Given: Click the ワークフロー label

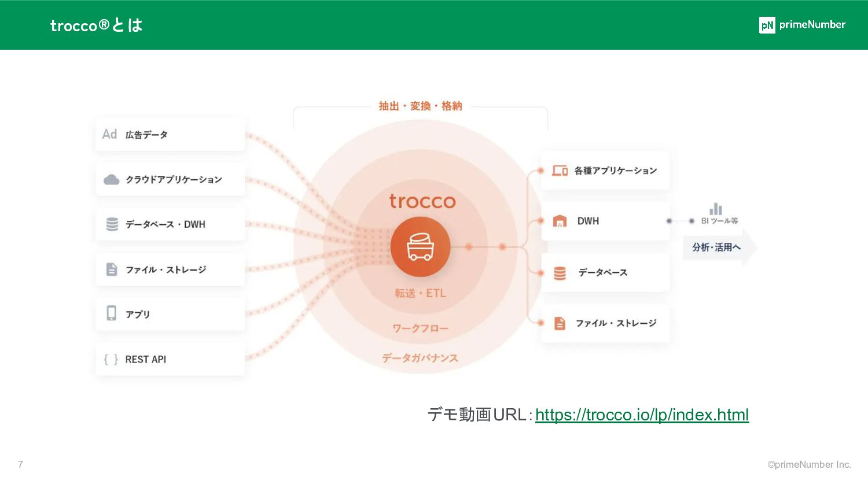Looking at the screenshot, I should pos(421,328).
